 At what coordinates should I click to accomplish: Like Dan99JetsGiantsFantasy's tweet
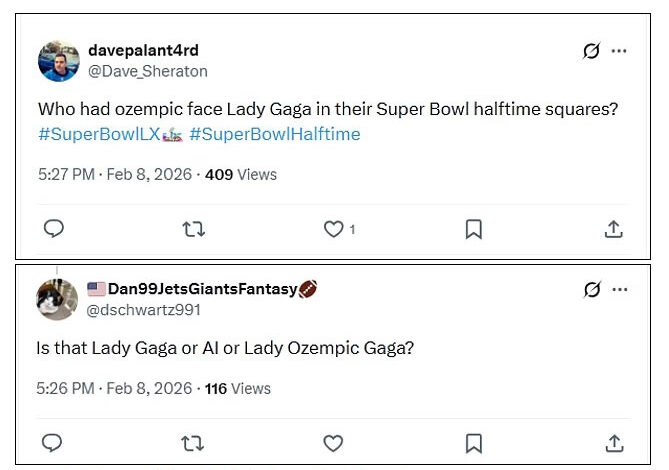(333, 442)
